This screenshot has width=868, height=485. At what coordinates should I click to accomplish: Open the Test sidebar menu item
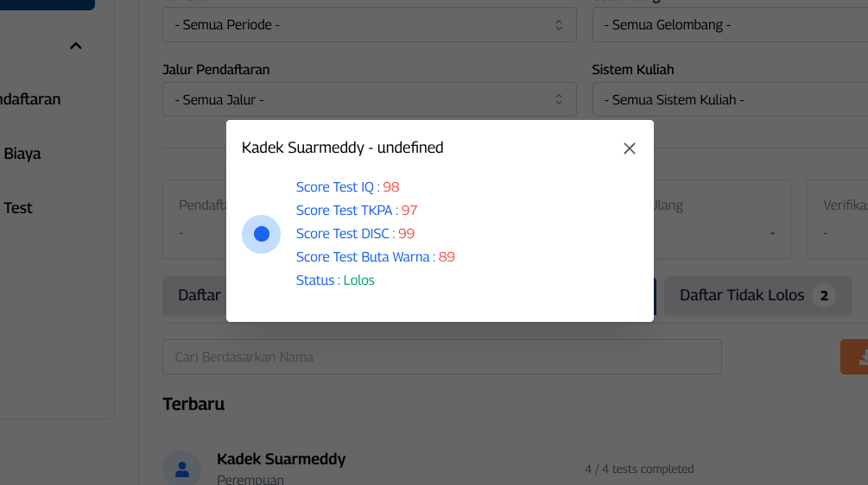coord(18,208)
